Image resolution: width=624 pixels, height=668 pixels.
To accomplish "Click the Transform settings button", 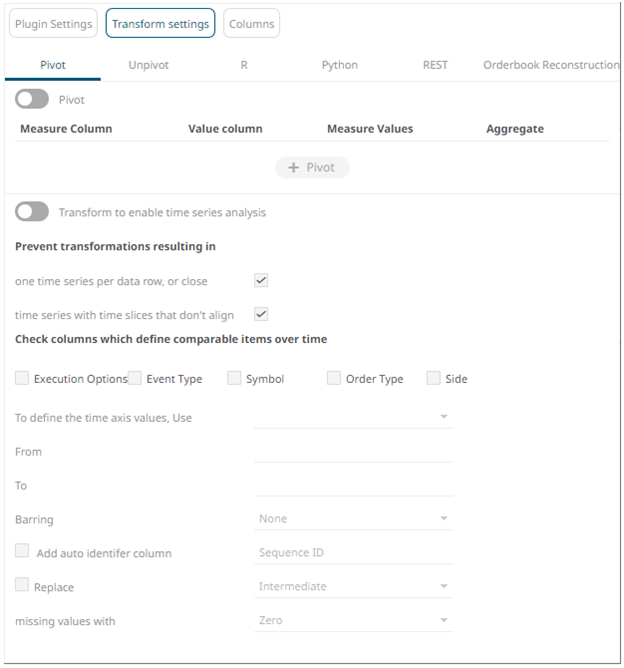I will pos(160,24).
